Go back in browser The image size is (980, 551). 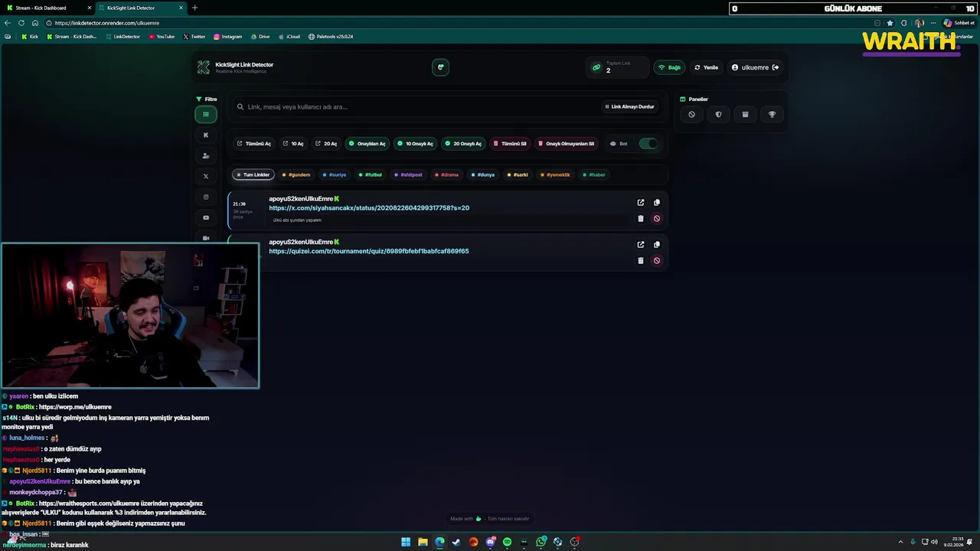click(8, 23)
